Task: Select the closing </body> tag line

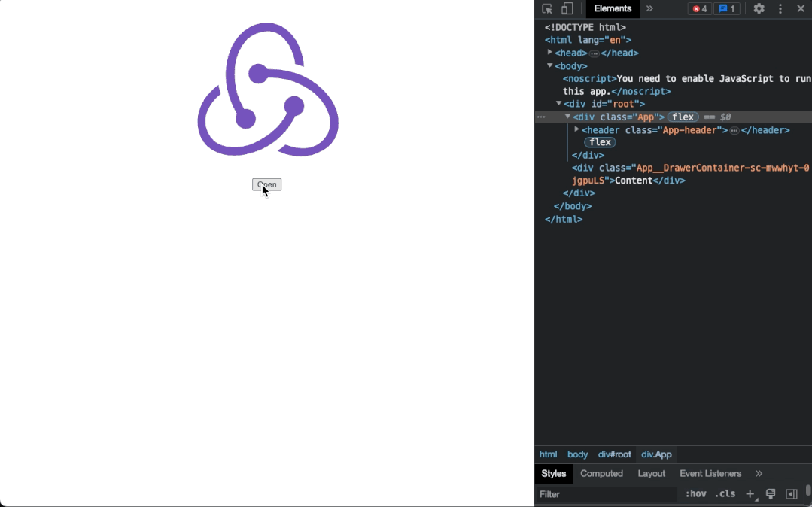Action: 573,206
